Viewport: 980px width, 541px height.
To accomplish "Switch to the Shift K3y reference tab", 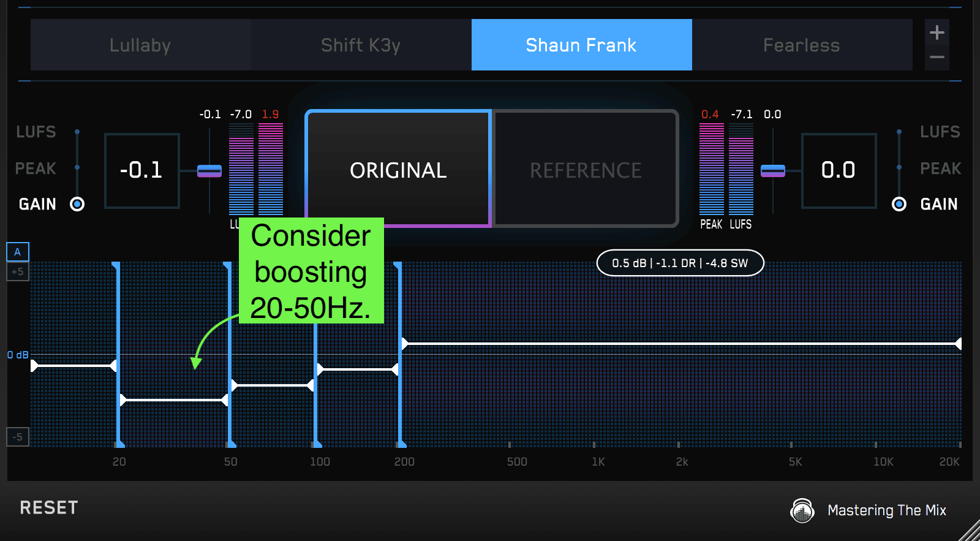I will pos(361,45).
